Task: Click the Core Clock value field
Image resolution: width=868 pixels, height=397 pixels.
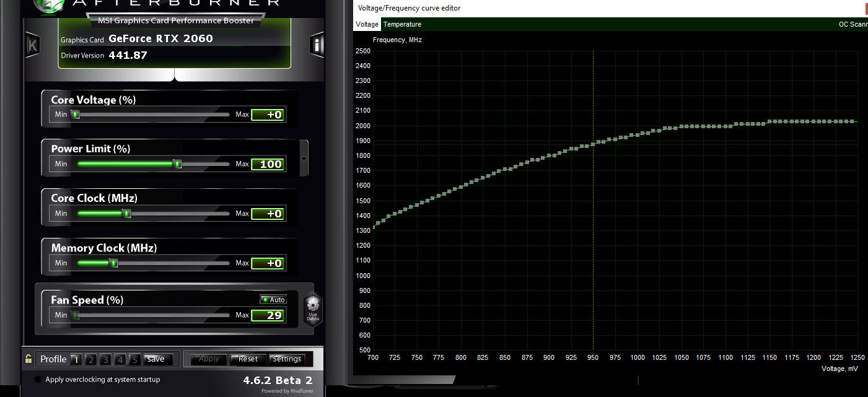Action: tap(268, 214)
